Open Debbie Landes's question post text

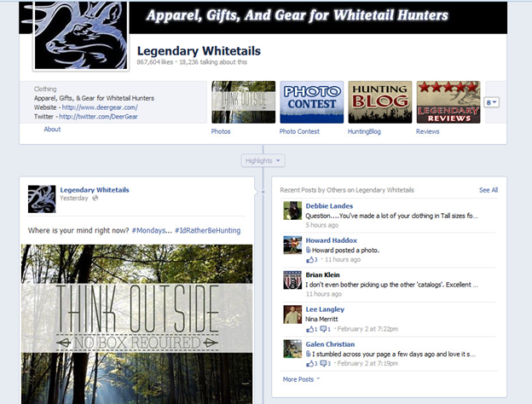point(391,216)
